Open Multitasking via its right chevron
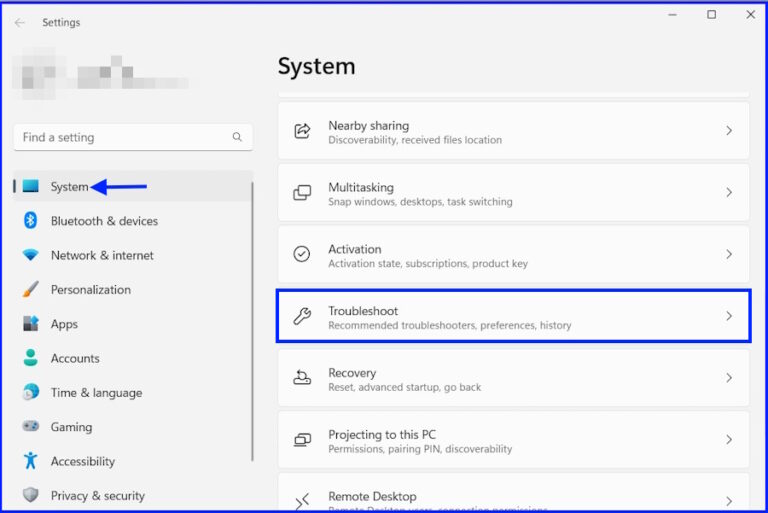Image resolution: width=768 pixels, height=513 pixels. (x=729, y=193)
